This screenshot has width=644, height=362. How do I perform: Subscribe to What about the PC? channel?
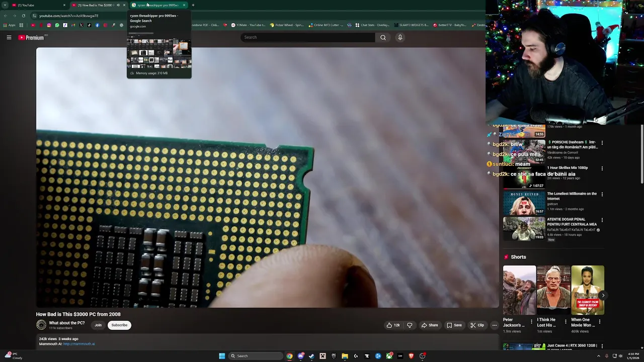(119, 325)
